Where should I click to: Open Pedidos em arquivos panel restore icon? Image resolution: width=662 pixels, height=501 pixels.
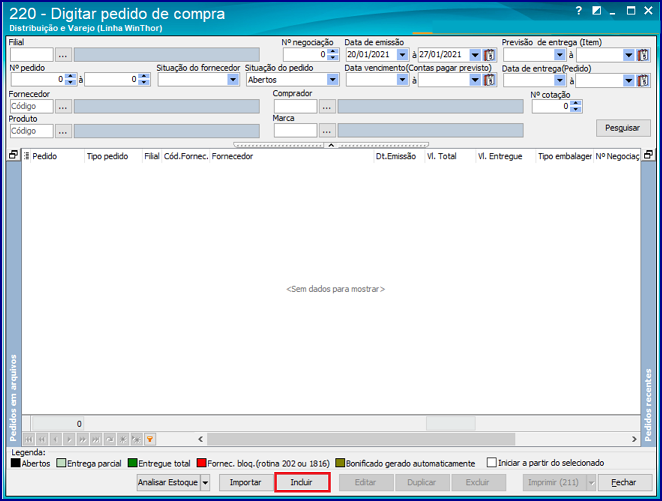pos(14,155)
